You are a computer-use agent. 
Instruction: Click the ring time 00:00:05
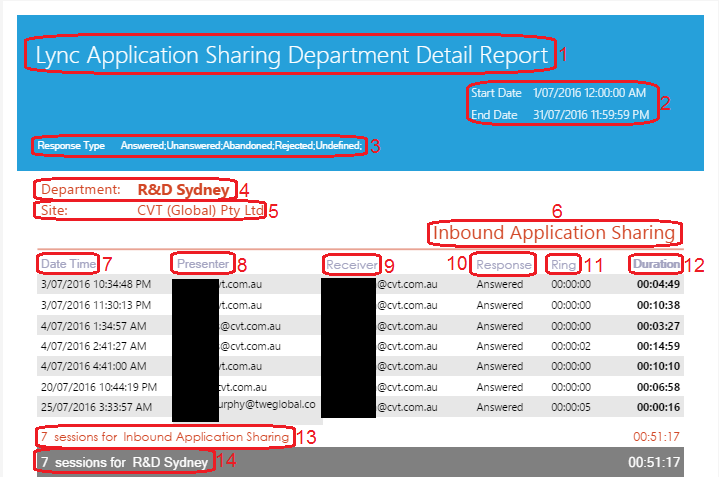click(x=571, y=407)
